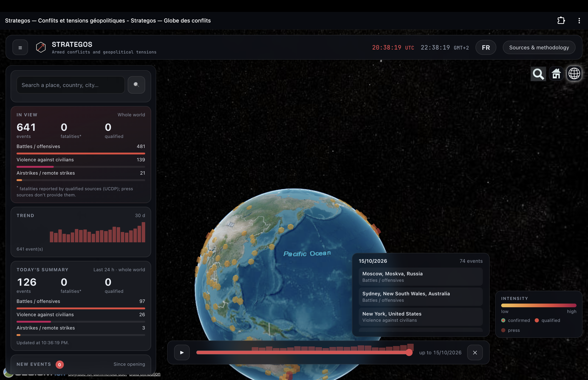
Task: Click the qualified legend dot
Action: (x=537, y=320)
